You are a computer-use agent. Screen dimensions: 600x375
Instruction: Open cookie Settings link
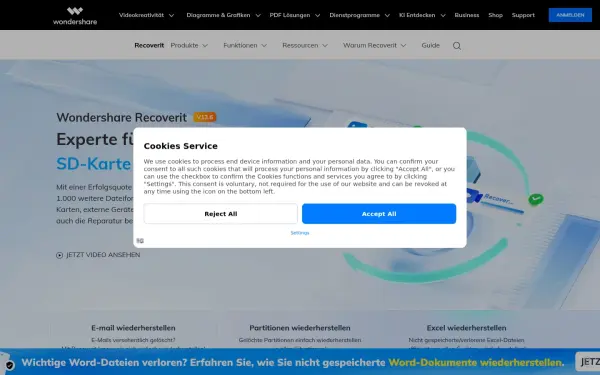pyautogui.click(x=300, y=233)
